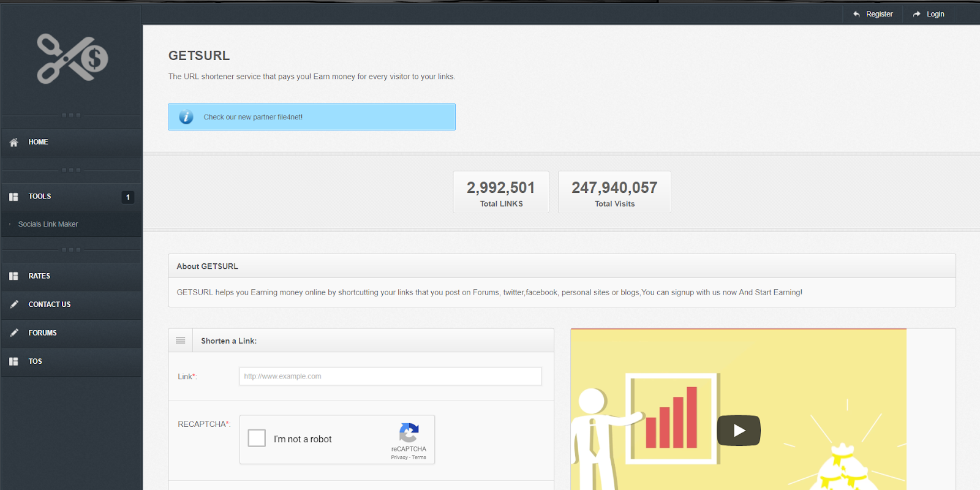Check the I'm not a robot box
Image resolution: width=980 pixels, height=490 pixels.
pyautogui.click(x=257, y=438)
